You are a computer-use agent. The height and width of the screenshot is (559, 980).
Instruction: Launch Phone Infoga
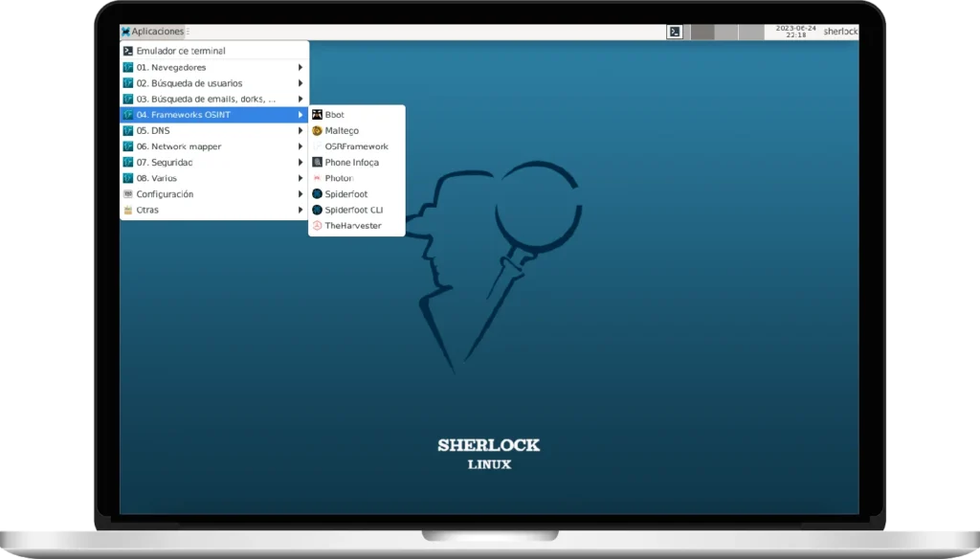coord(350,162)
